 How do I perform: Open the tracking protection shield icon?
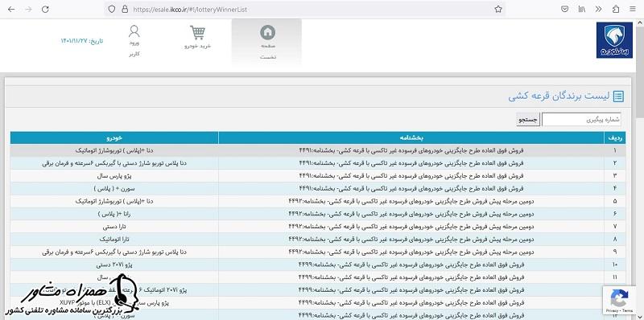[112, 9]
